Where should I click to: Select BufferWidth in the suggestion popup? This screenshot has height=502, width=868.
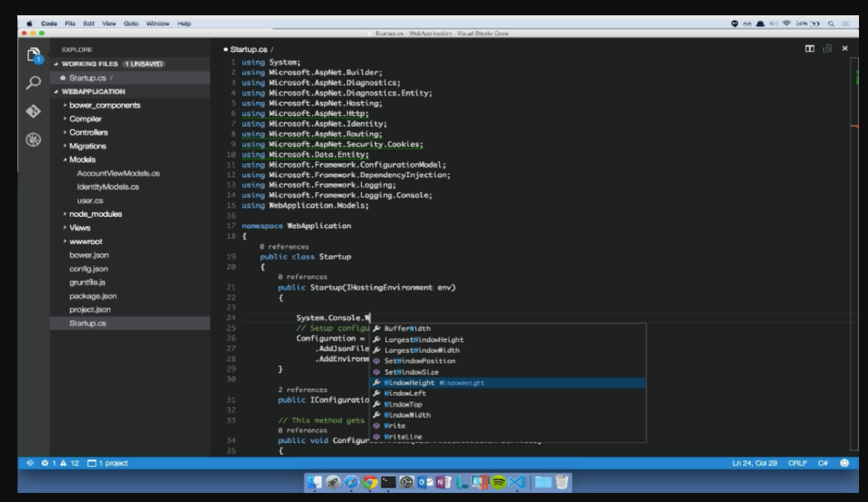click(408, 328)
